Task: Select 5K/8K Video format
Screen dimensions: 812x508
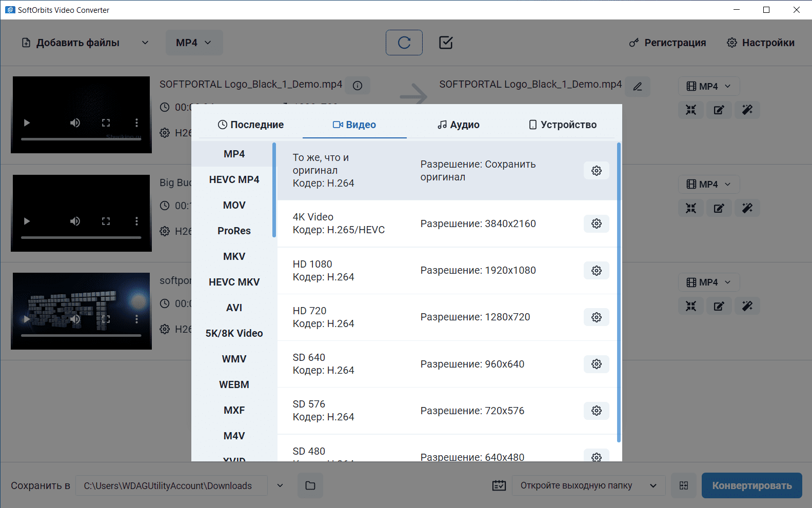Action: [x=234, y=333]
